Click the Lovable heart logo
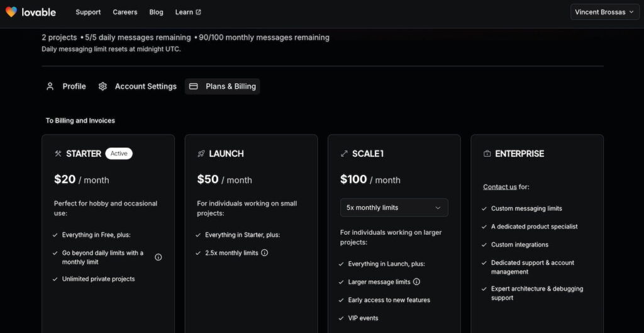Screen dimensions: 644x333 click(x=11, y=12)
